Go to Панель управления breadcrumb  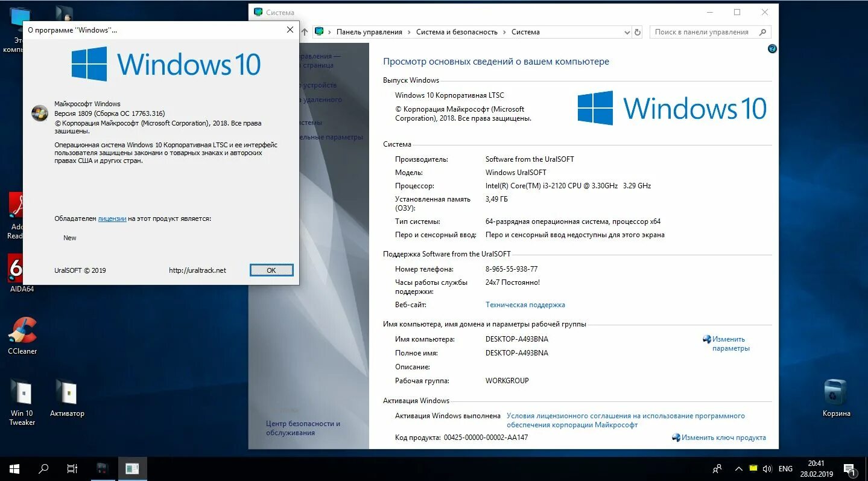(x=369, y=32)
